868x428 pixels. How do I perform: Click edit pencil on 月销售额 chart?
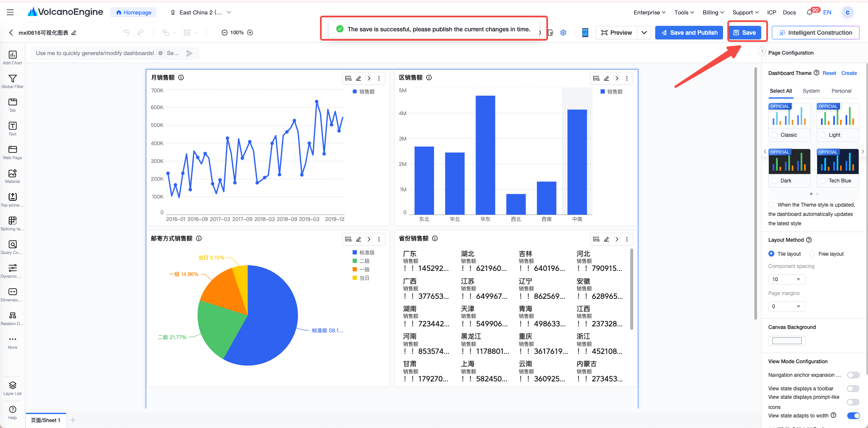pyautogui.click(x=359, y=78)
